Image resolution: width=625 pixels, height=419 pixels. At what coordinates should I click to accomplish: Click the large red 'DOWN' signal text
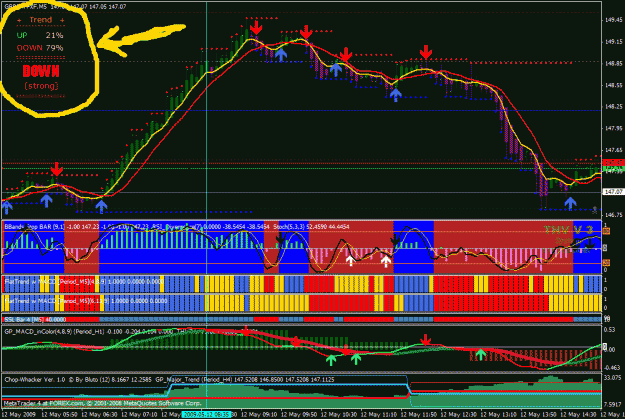(x=41, y=71)
